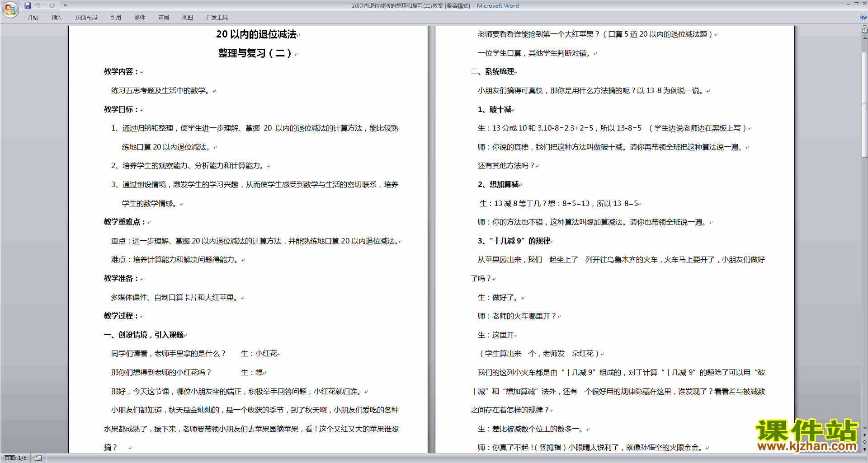
Task: Open Customize Quick Access Toolbar dropdown
Action: 65,5
